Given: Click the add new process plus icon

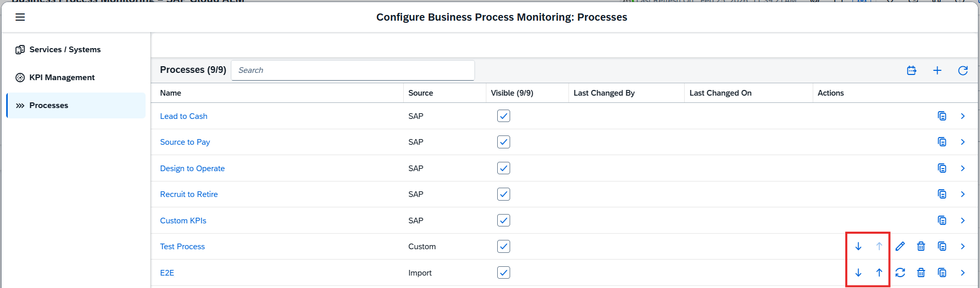Looking at the screenshot, I should click(x=937, y=70).
